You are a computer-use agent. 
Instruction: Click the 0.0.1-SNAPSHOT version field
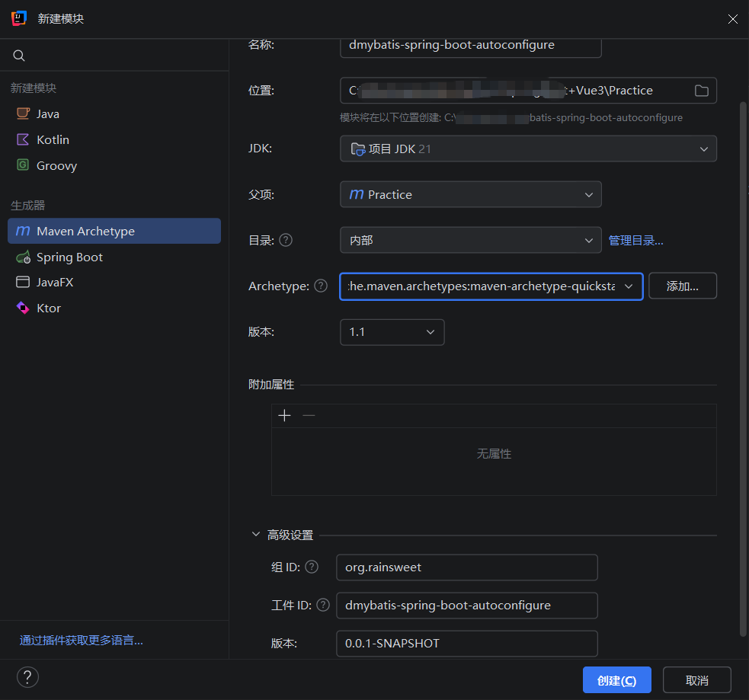pos(466,643)
